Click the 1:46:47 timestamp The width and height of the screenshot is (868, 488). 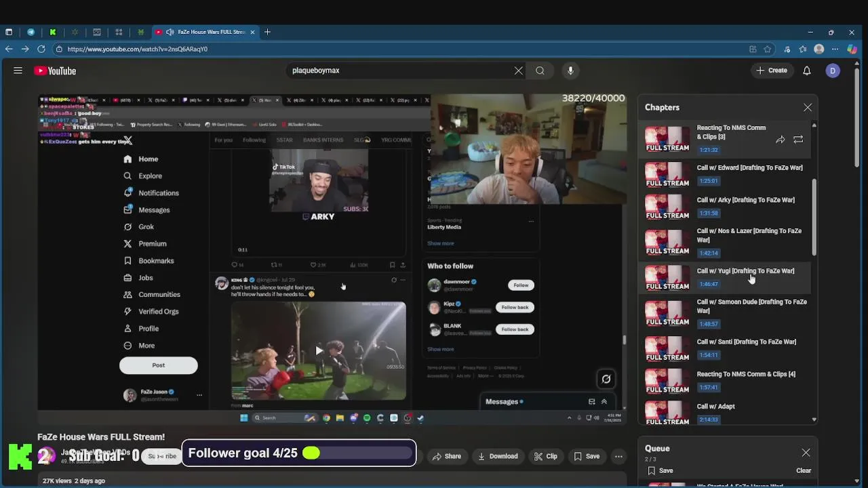point(709,284)
